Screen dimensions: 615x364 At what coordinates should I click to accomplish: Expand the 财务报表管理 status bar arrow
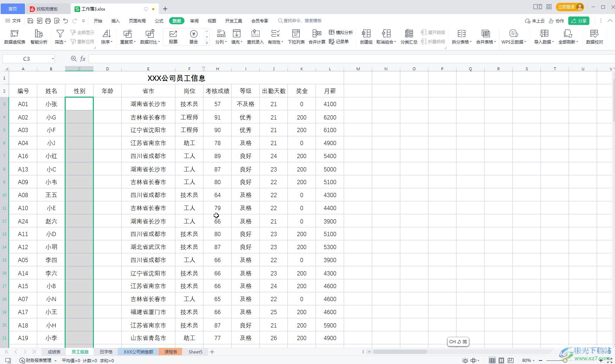tap(56, 360)
